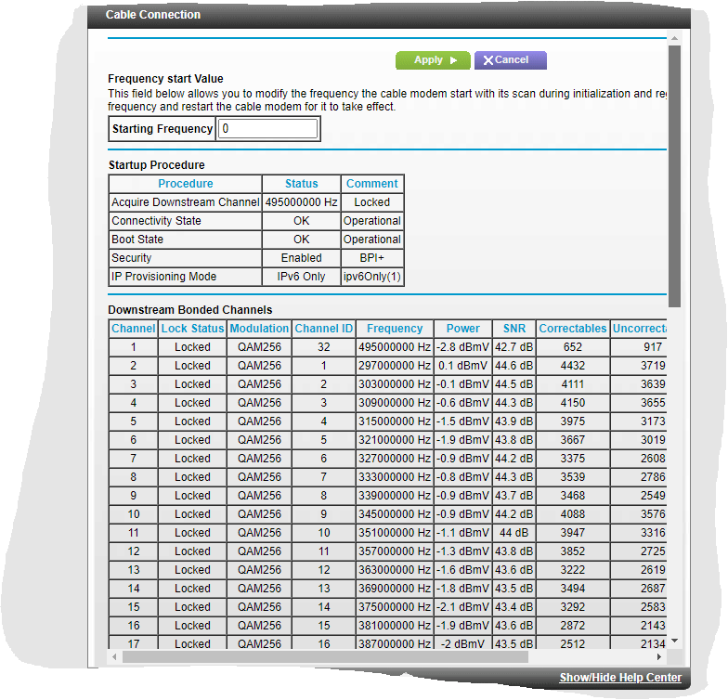Click the vertical scrollbar down arrow

tap(674, 641)
